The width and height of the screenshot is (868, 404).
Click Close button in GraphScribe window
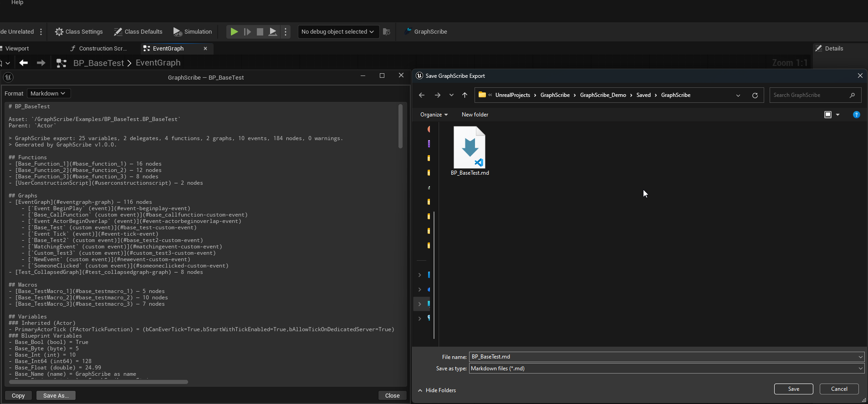[392, 395]
